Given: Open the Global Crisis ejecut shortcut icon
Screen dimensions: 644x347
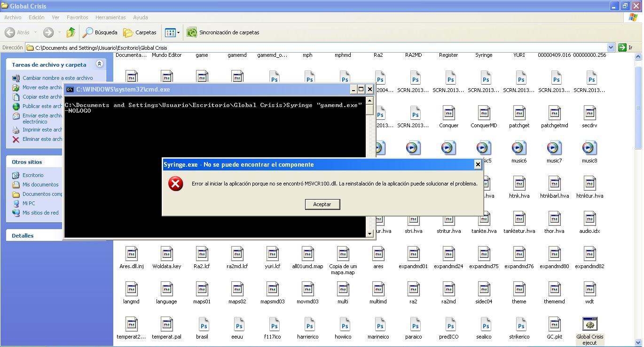Looking at the screenshot, I should [589, 325].
